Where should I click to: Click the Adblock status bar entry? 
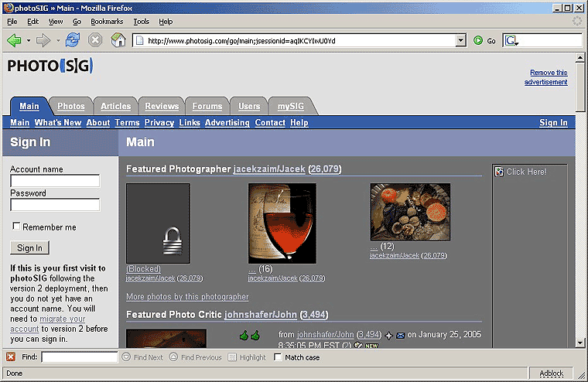pyautogui.click(x=551, y=373)
